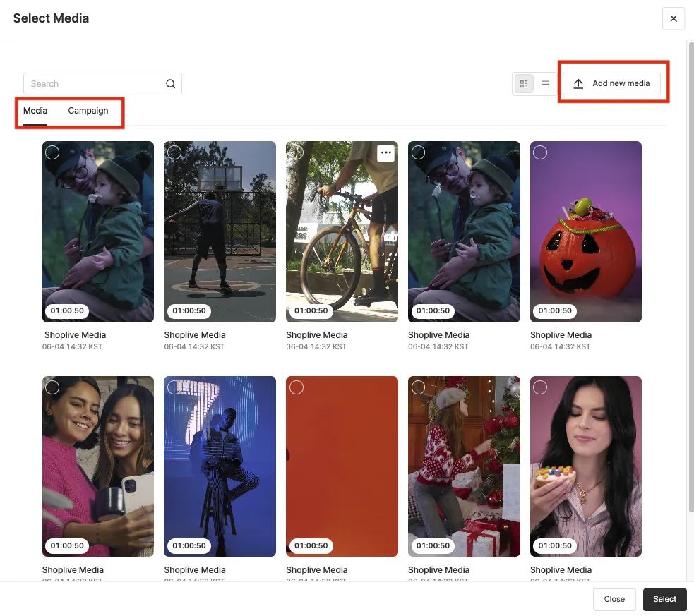Select the two women selfie video checkbox

[x=52, y=387]
